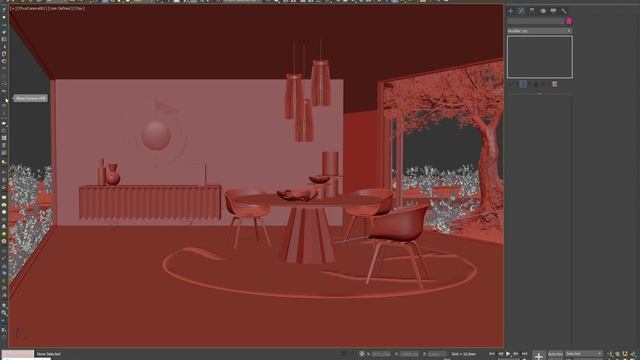Viewport: 640px width, 360px height.
Task: Open the ProCamera001 viewport view menu
Action: click(31, 8)
